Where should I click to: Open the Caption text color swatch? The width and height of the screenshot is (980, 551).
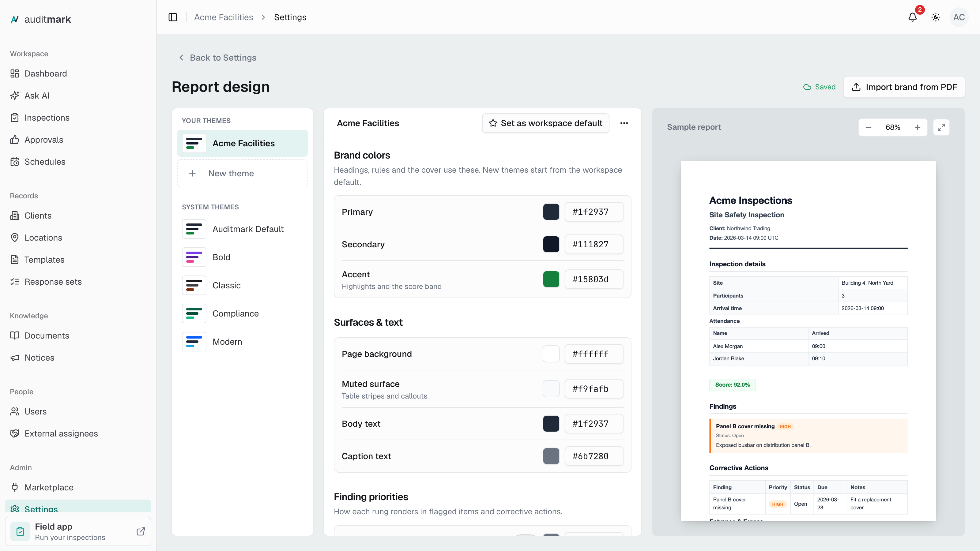pyautogui.click(x=551, y=456)
